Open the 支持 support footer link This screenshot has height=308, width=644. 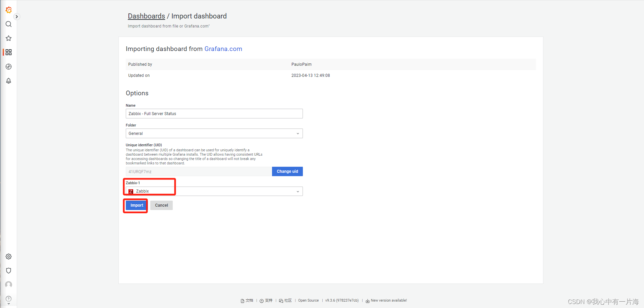266,301
